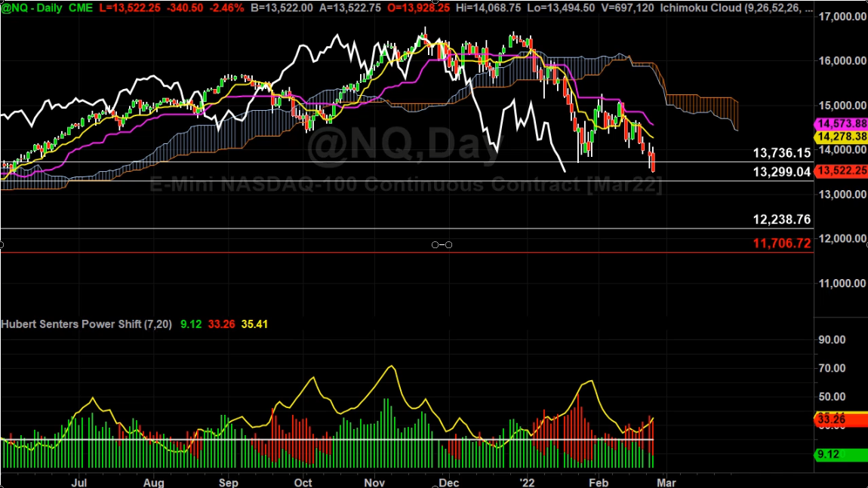
Task: Click the Nov label on time axis
Action: (x=375, y=483)
